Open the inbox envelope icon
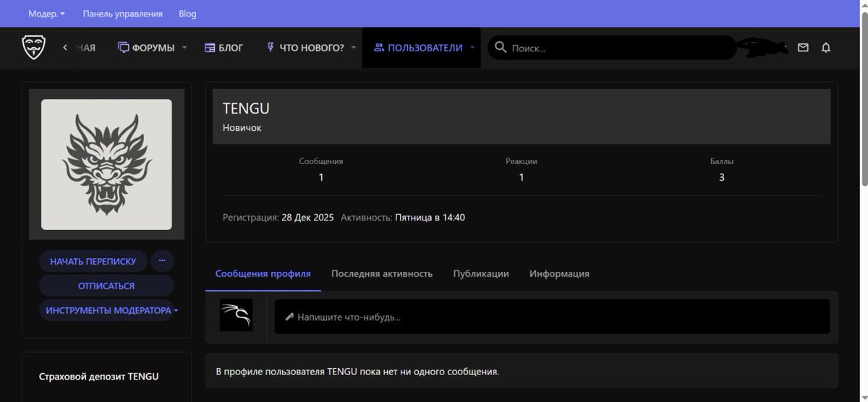 click(x=803, y=48)
